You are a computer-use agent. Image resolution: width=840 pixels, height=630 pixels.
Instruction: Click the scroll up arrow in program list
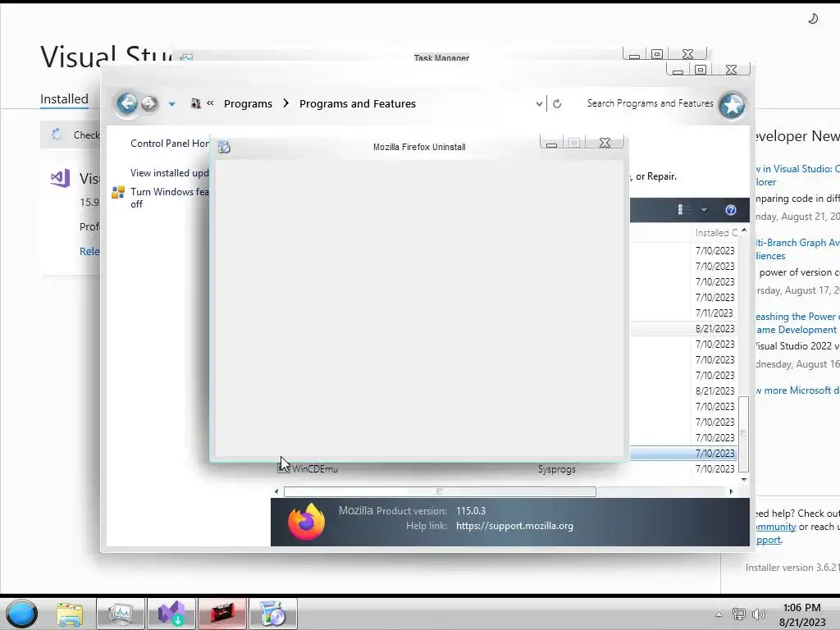pos(744,230)
